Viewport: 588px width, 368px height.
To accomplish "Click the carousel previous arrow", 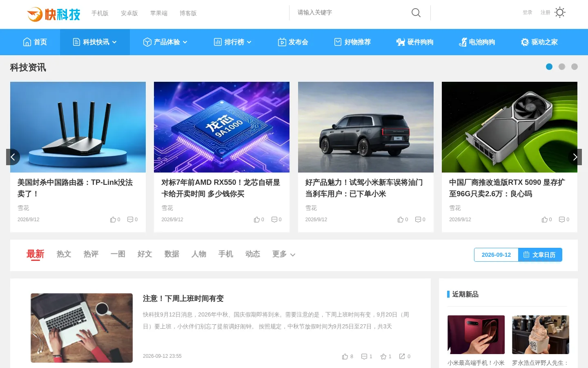I will pos(13,157).
